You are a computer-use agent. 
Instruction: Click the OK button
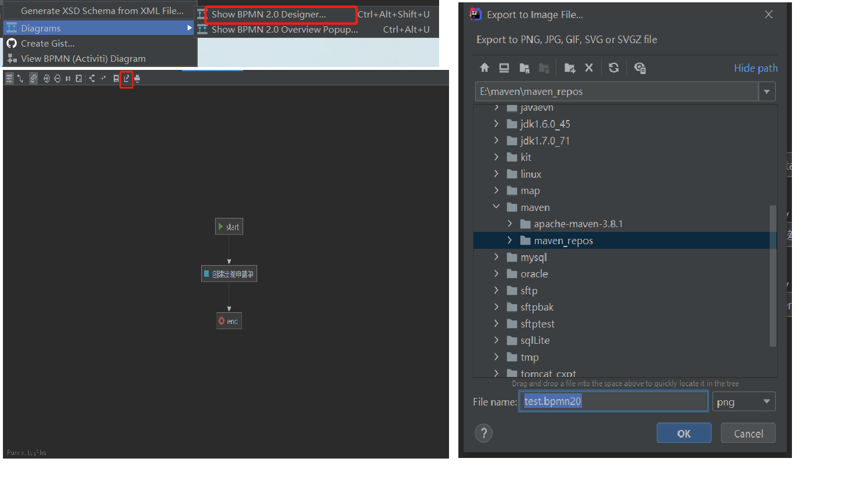point(684,433)
